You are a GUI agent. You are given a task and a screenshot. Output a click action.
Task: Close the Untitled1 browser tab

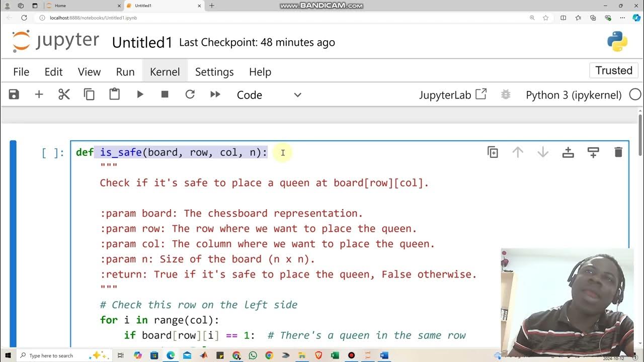tap(199, 6)
